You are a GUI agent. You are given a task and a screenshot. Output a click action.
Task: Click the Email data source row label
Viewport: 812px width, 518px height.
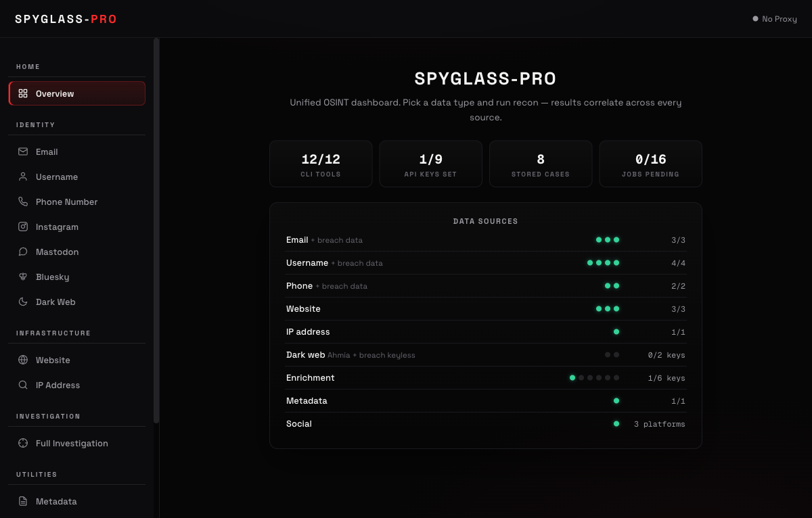coord(297,239)
